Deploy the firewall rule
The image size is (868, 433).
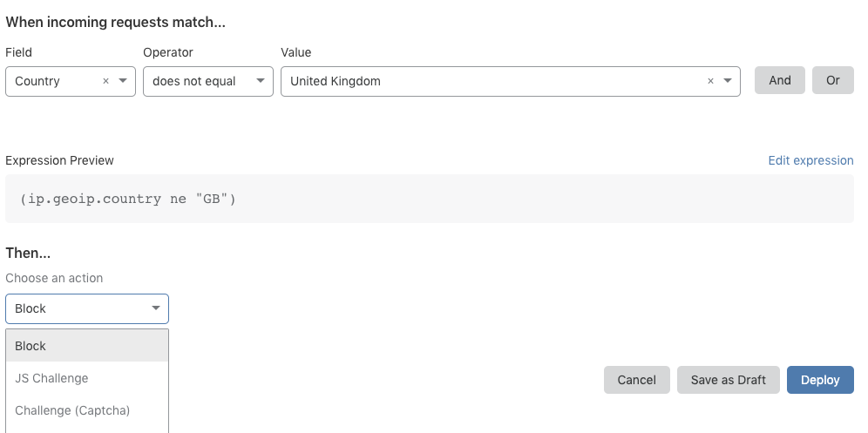[x=820, y=380]
